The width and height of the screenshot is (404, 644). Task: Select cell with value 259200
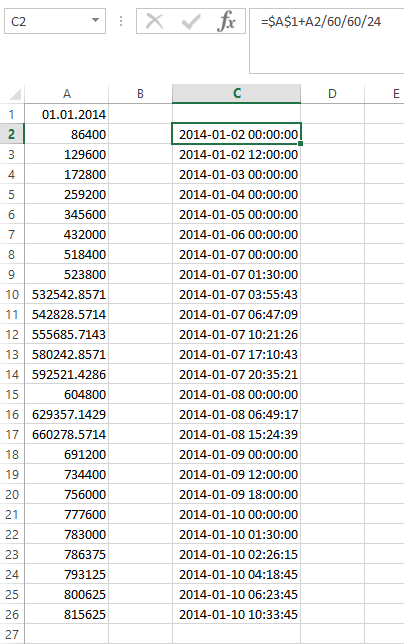(67, 194)
